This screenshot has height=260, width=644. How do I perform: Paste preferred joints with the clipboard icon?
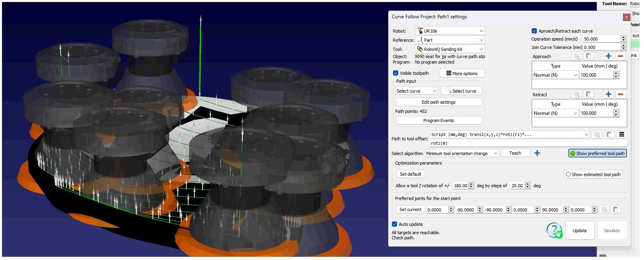pos(615,210)
